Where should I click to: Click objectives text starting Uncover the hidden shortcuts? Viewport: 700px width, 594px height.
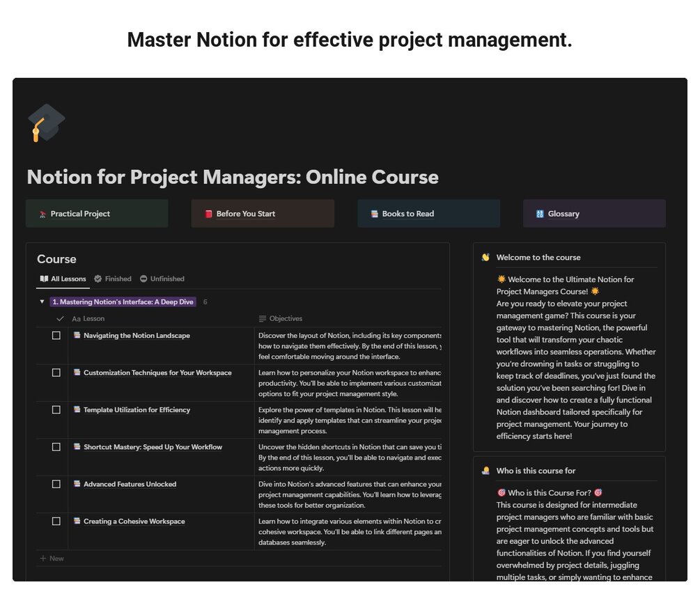pos(350,457)
